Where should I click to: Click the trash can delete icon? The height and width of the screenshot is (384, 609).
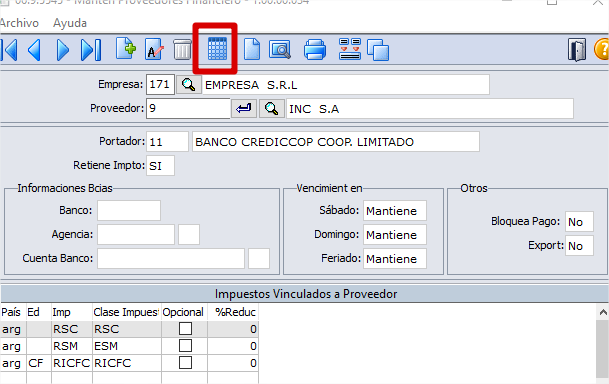tap(182, 49)
